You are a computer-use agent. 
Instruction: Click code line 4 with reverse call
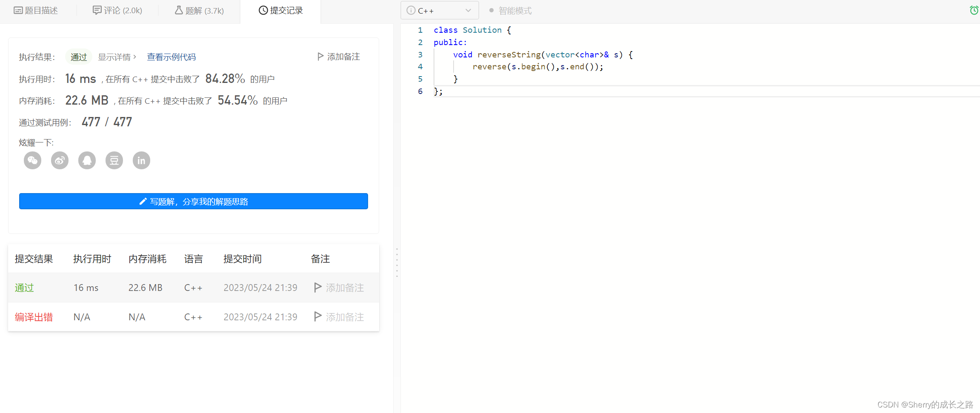click(x=538, y=67)
